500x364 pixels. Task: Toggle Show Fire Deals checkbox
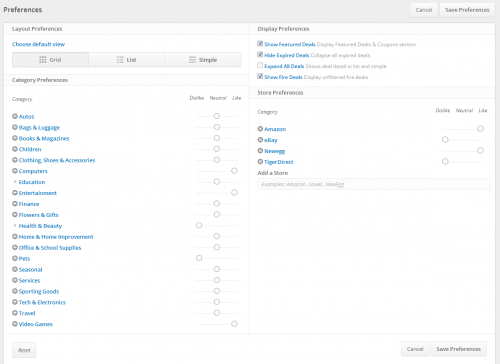[x=260, y=77]
